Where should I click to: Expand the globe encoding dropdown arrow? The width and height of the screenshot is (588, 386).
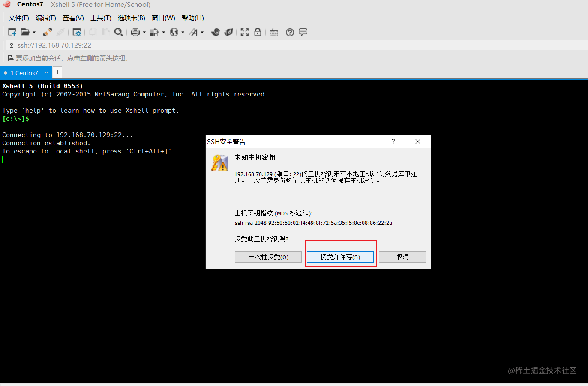pyautogui.click(x=183, y=32)
